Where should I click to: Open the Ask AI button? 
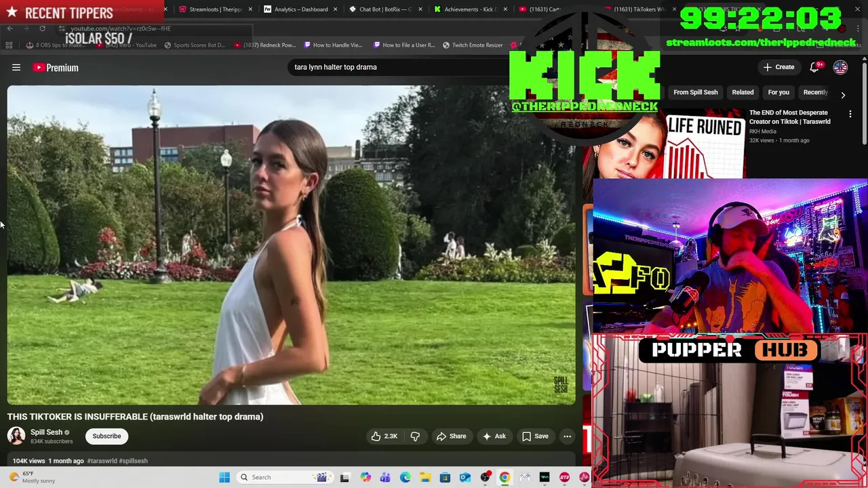point(494,436)
